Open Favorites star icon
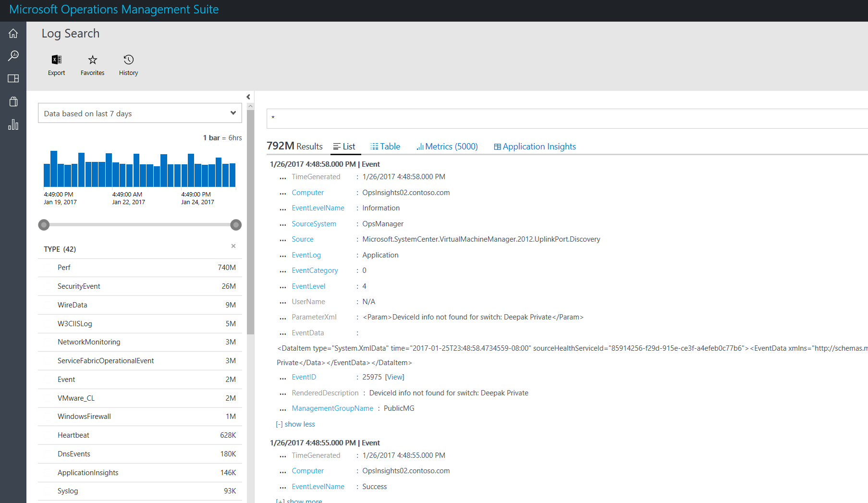The height and width of the screenshot is (503, 868). 92,65
